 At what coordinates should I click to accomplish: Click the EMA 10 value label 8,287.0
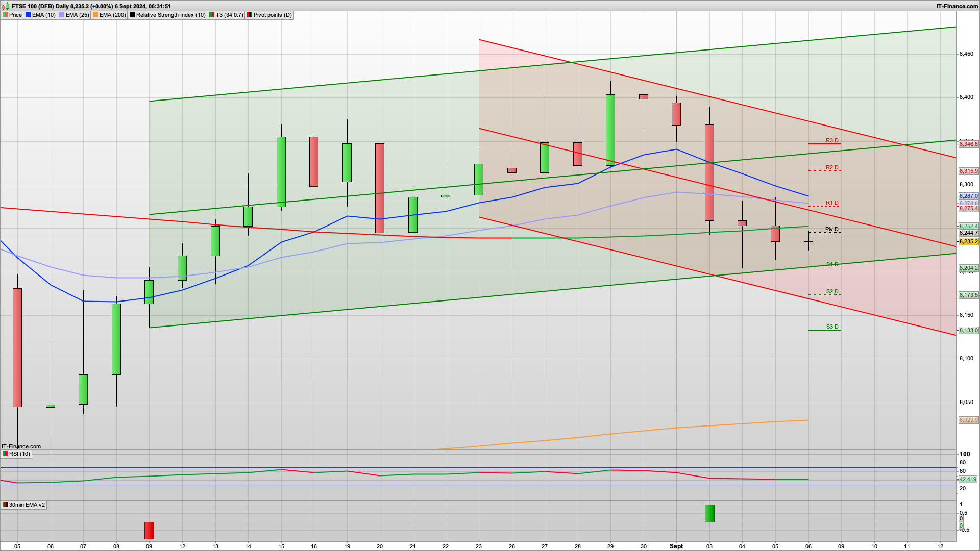click(968, 196)
